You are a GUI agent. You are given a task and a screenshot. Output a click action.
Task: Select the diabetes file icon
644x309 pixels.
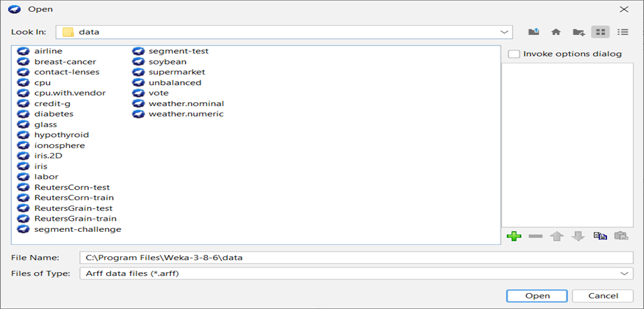(23, 114)
